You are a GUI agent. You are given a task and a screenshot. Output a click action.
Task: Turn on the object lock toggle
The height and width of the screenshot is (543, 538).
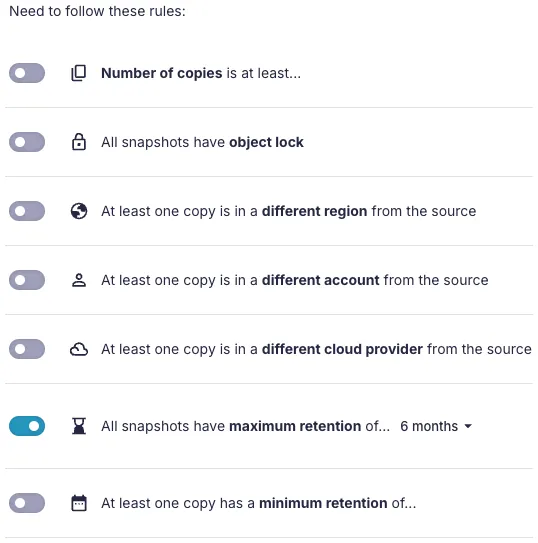pos(27,142)
